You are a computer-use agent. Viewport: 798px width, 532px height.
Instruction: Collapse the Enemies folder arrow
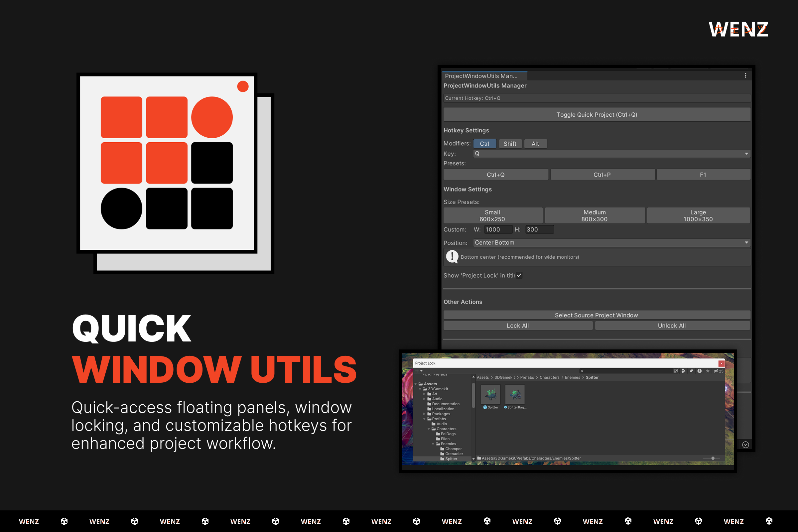coord(433,444)
